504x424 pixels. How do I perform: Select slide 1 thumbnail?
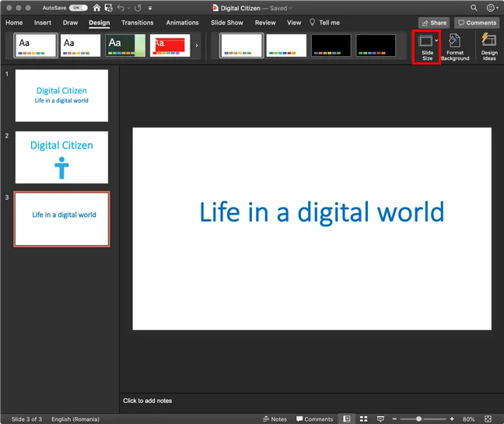[x=61, y=96]
